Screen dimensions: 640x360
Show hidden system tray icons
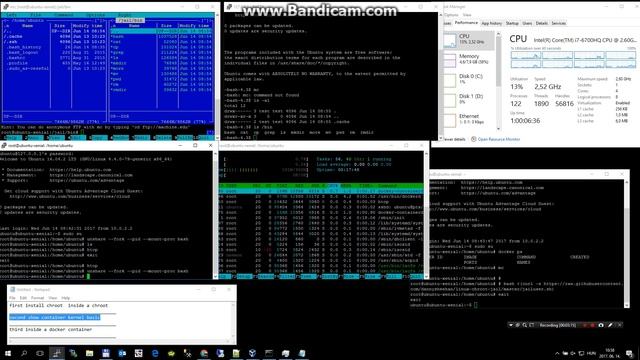point(557,353)
